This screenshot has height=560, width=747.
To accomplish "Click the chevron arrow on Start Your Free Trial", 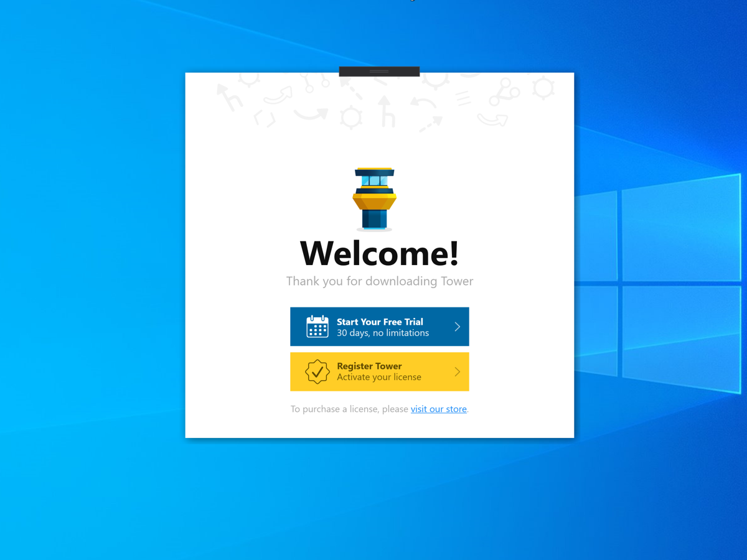I will pyautogui.click(x=457, y=327).
